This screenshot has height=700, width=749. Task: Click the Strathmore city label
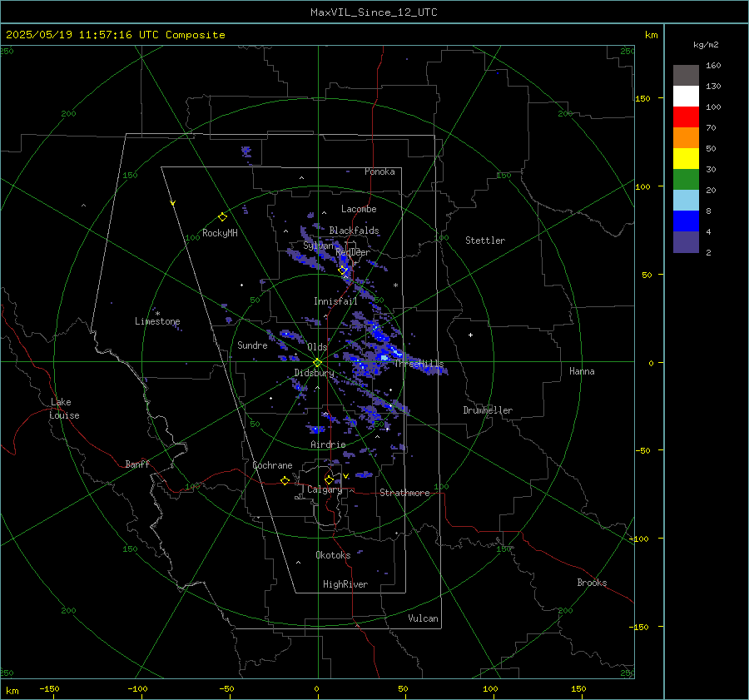pyautogui.click(x=404, y=493)
